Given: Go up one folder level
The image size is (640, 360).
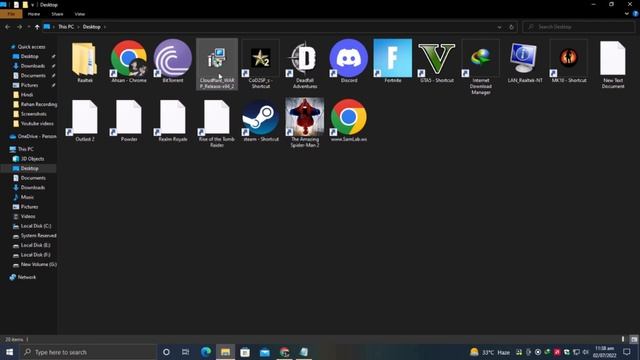Looking at the screenshot, I should 37,27.
